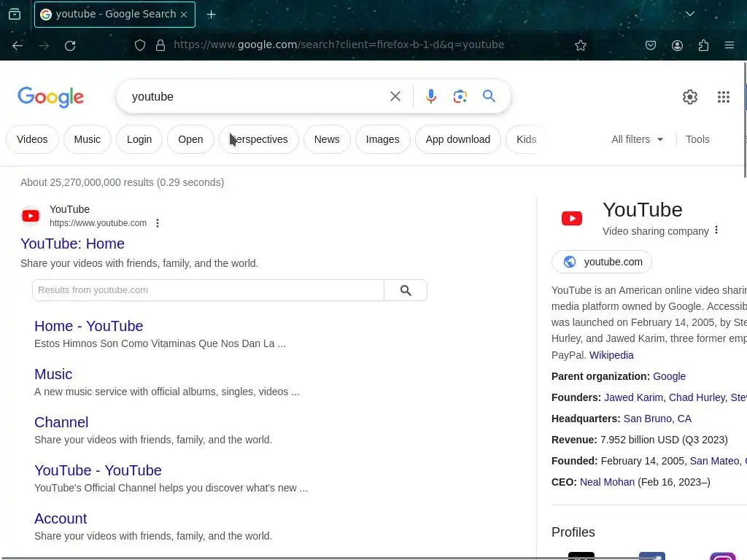Click Google as parent organization
The height and width of the screenshot is (560, 747).
click(669, 376)
